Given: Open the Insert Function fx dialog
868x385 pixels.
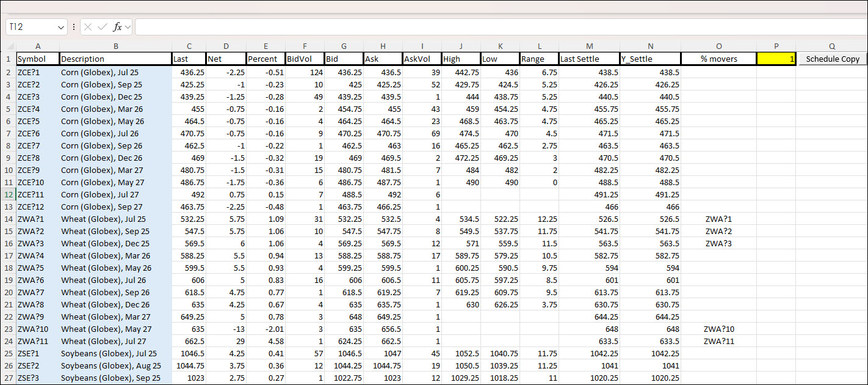Looking at the screenshot, I should pyautogui.click(x=118, y=27).
